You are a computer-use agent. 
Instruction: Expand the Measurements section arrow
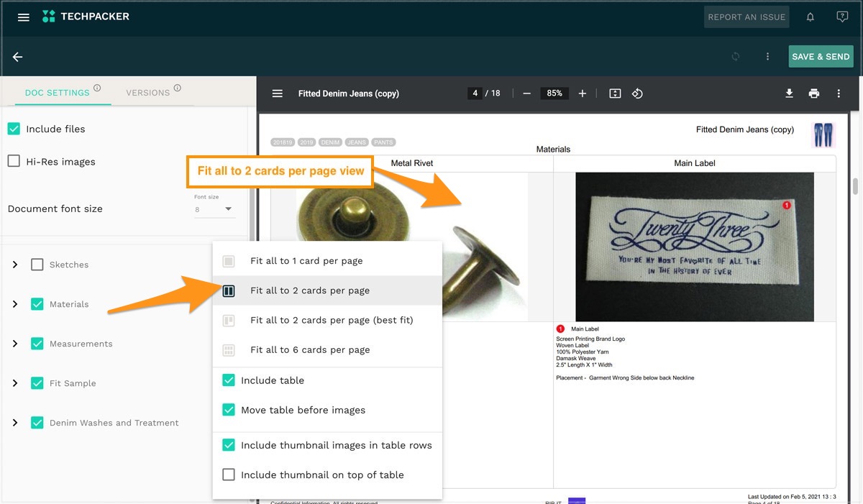pyautogui.click(x=15, y=344)
